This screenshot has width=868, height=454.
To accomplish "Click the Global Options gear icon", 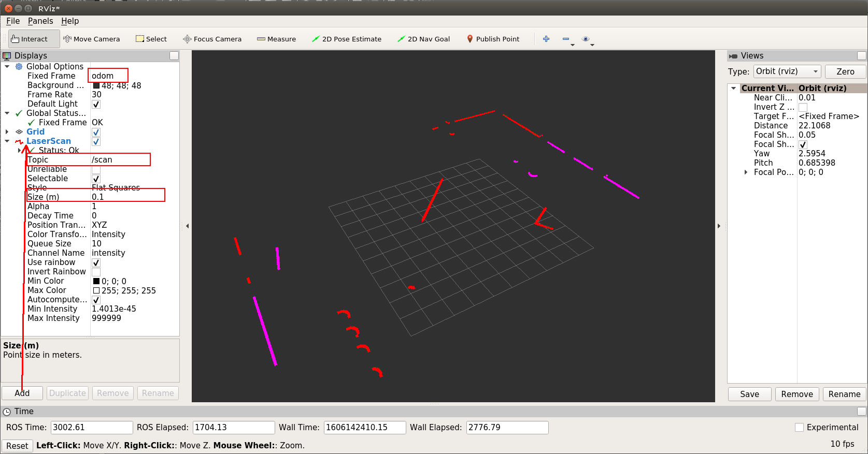I will point(19,66).
